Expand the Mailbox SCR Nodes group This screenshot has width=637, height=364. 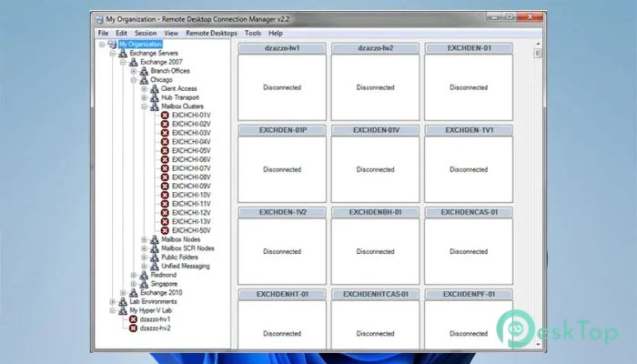pos(144,248)
